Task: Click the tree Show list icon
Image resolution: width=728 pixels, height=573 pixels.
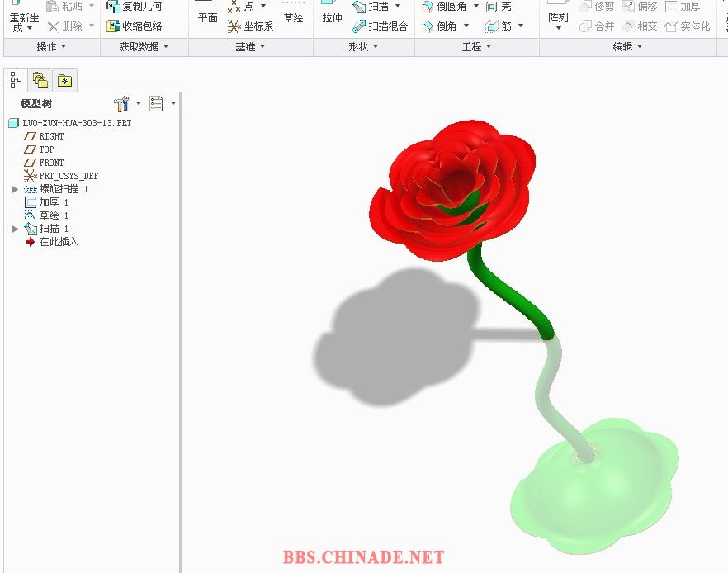Action: pyautogui.click(x=156, y=103)
